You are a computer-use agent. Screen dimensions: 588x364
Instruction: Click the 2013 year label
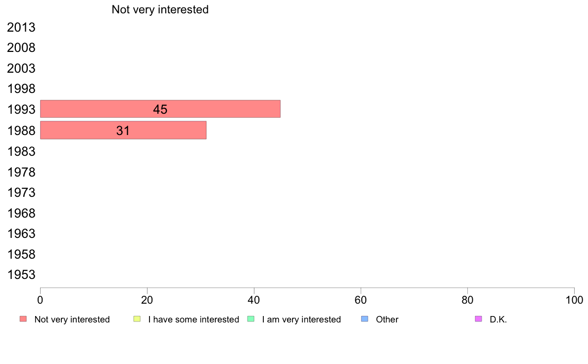pyautogui.click(x=21, y=27)
